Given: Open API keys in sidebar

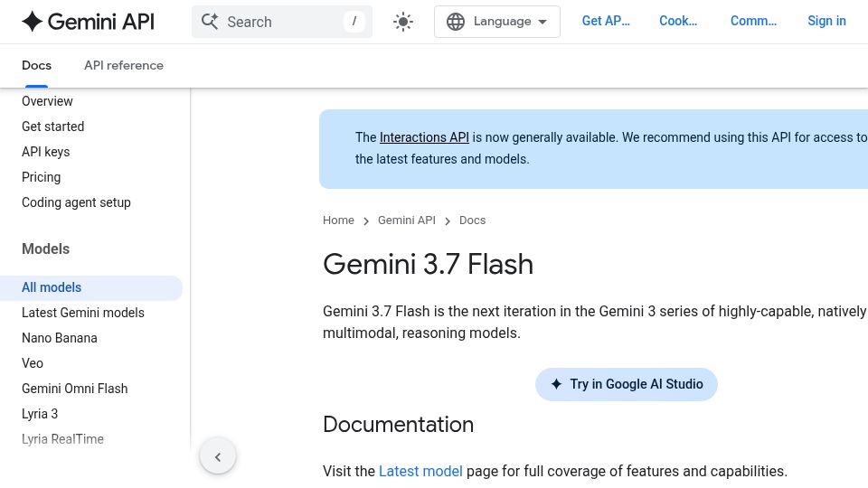Looking at the screenshot, I should [x=45, y=152].
